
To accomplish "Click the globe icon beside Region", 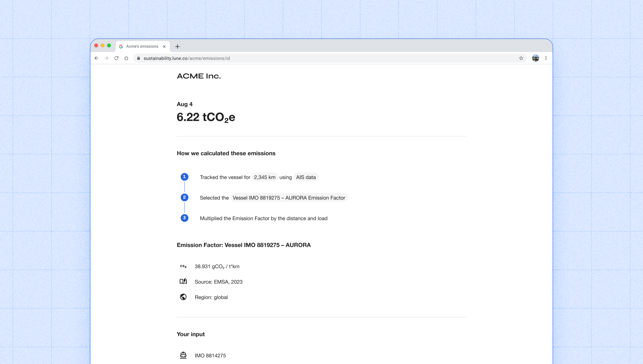I will (x=183, y=297).
